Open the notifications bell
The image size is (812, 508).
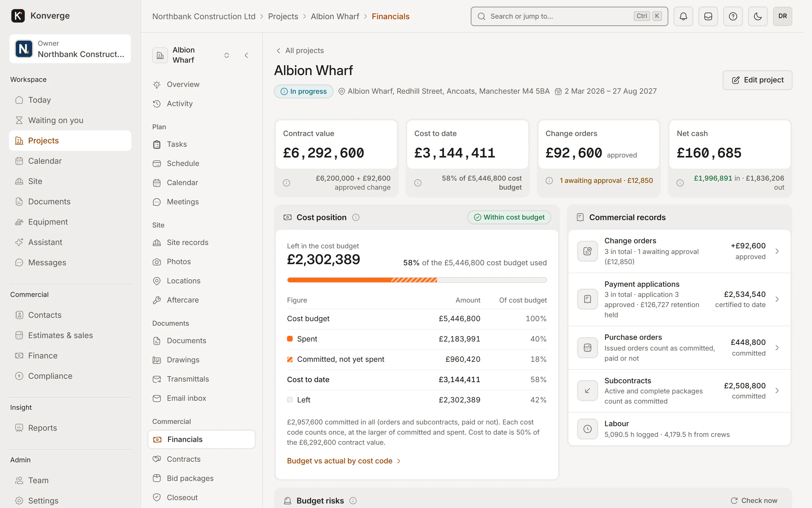683,16
